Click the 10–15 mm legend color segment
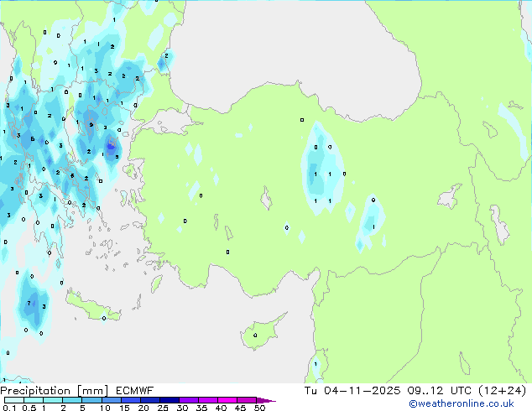The height and width of the screenshot is (411, 532). (112, 400)
